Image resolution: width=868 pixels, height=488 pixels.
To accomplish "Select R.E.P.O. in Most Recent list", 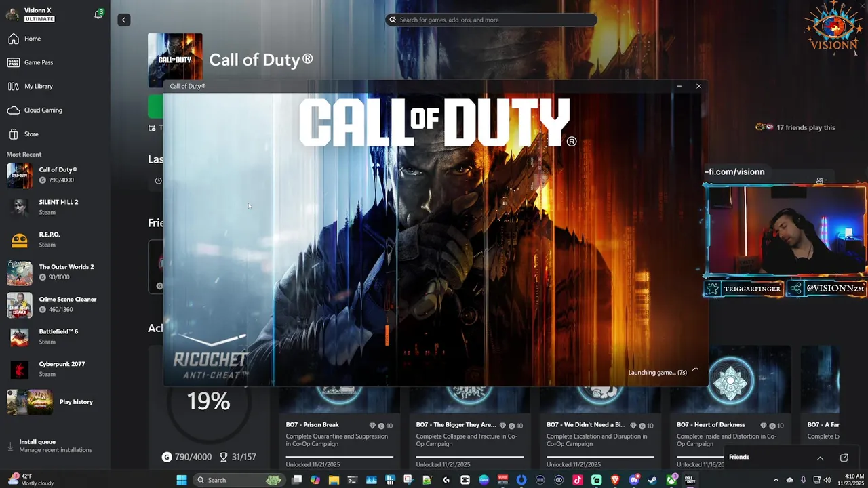I will [55, 239].
